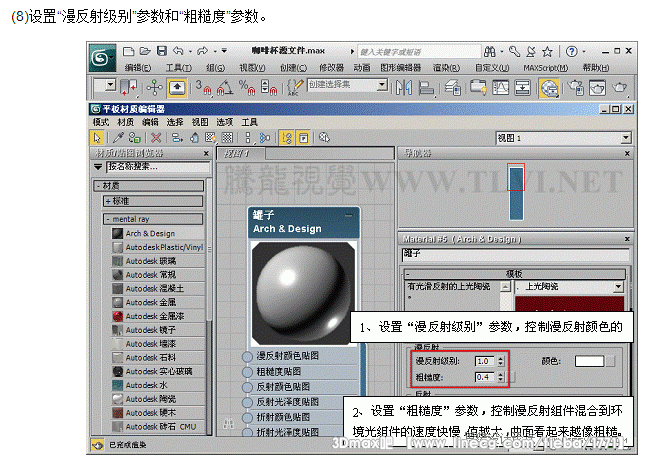Toggle the Percent Snap button
The height and width of the screenshot is (460, 653).
coord(247,87)
